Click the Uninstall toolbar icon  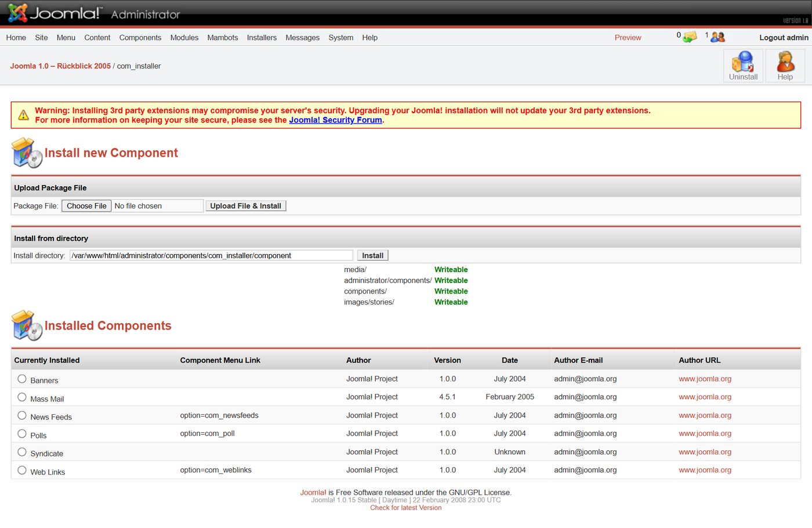click(x=743, y=66)
